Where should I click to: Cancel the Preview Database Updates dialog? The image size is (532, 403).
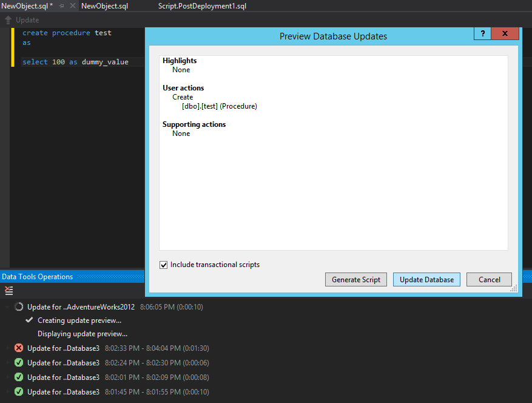coord(490,279)
